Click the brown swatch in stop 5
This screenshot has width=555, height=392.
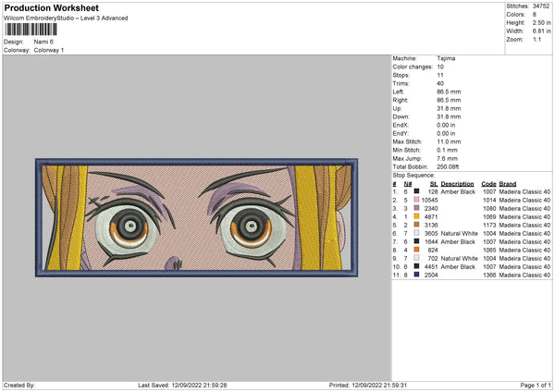coord(416,225)
